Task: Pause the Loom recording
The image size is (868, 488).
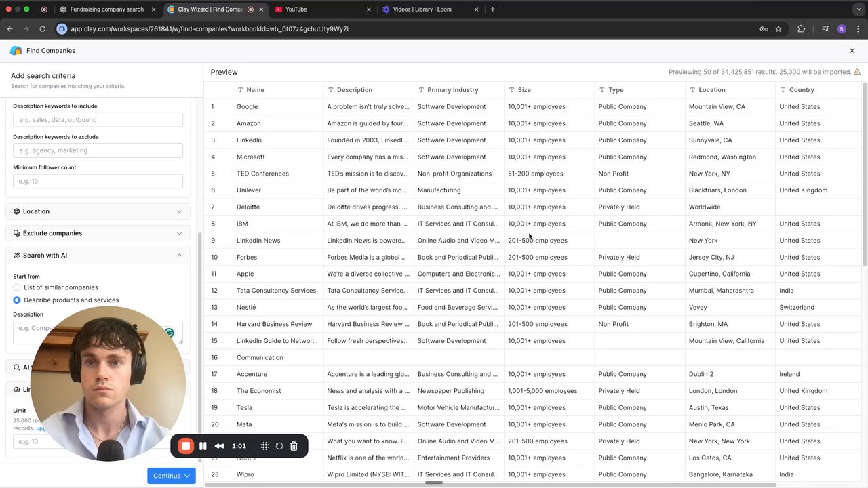Action: [203, 446]
